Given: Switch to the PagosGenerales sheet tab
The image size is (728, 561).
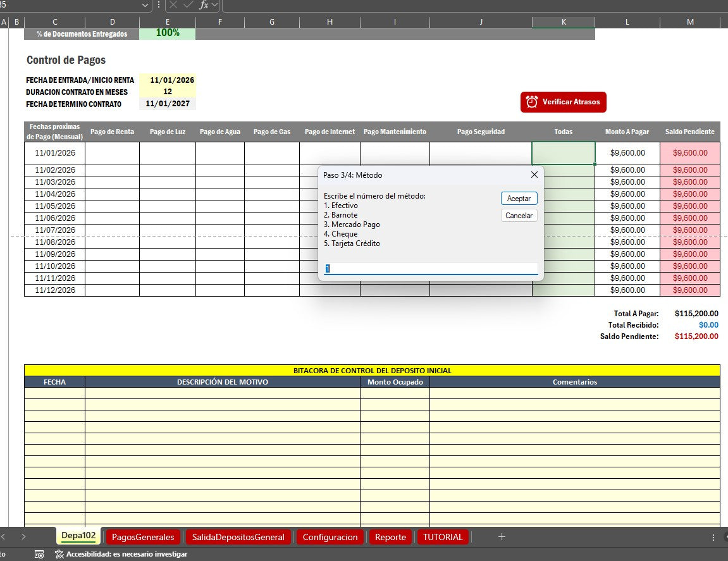Looking at the screenshot, I should [x=142, y=536].
